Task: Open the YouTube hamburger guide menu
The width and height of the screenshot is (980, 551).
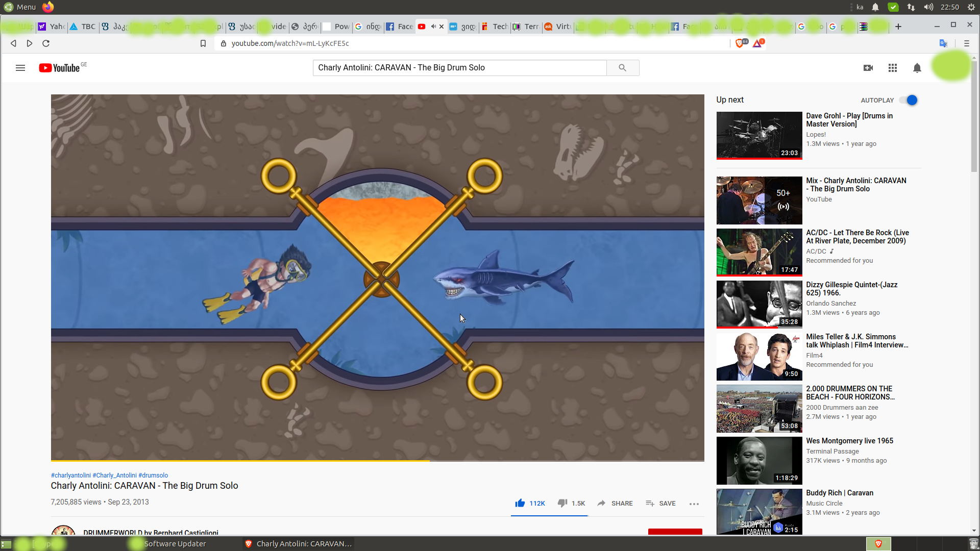Action: point(20,68)
